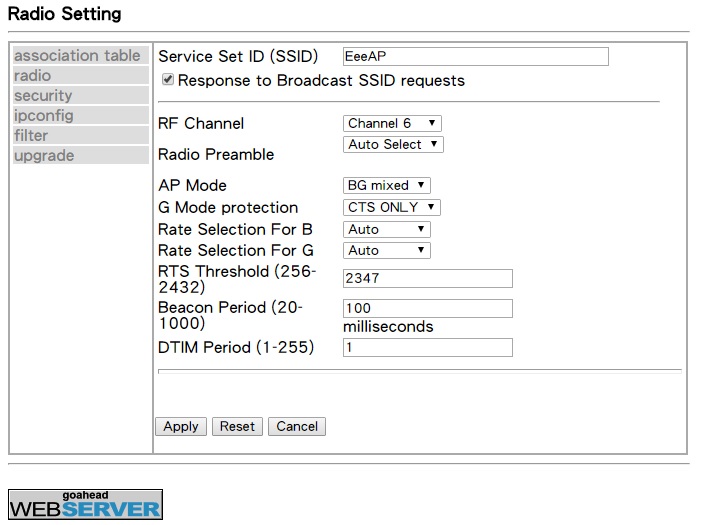Click the goahead WebServer logo
Image resolution: width=702 pixels, height=525 pixels.
tap(86, 504)
